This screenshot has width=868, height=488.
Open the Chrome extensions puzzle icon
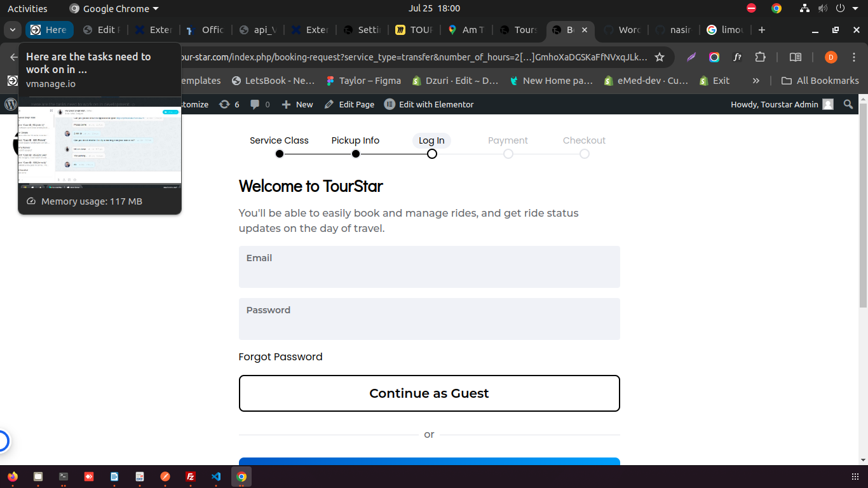click(760, 57)
